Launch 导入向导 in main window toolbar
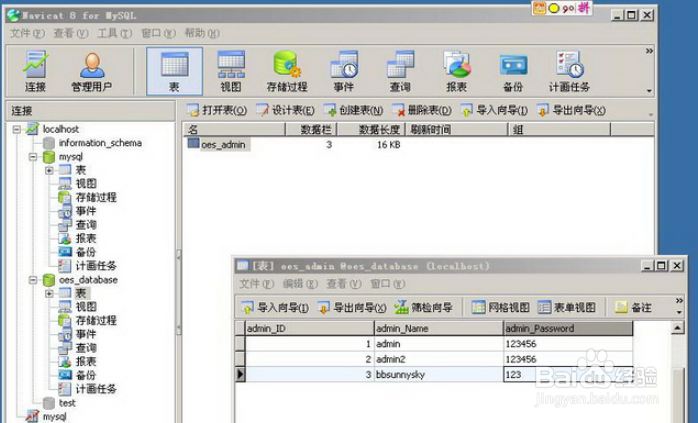The height and width of the screenshot is (423, 698). [494, 110]
